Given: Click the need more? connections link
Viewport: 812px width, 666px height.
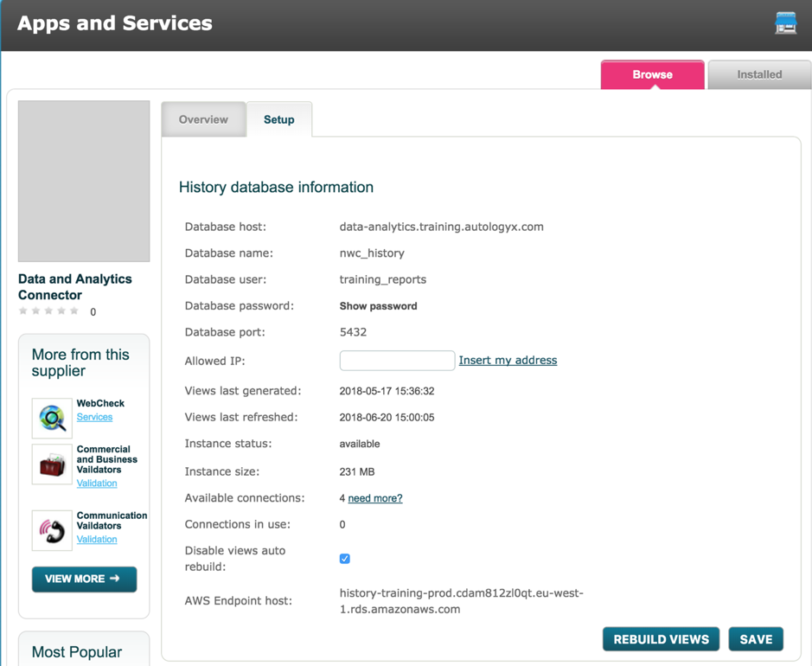Looking at the screenshot, I should click(375, 498).
